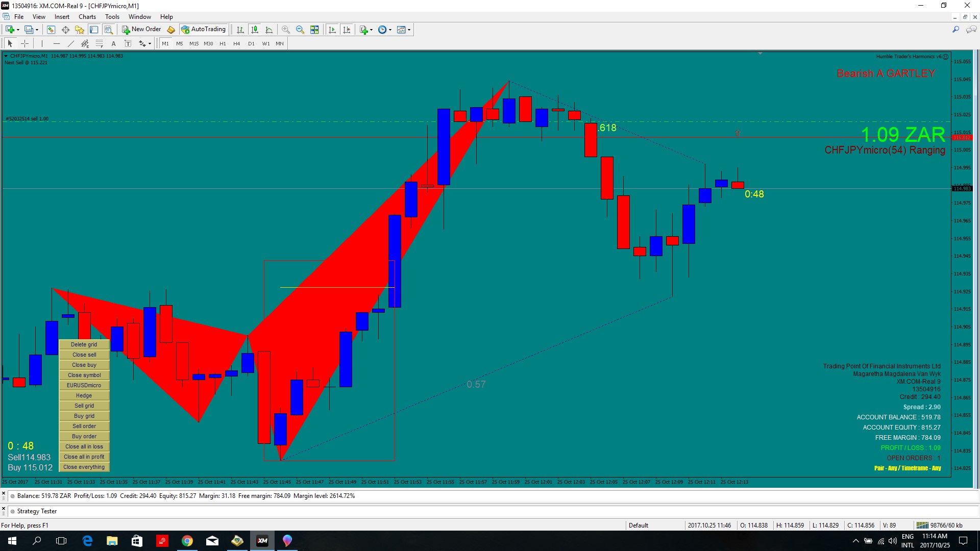This screenshot has width=980, height=551.
Task: Select the text label tool
Action: pyautogui.click(x=128, y=43)
